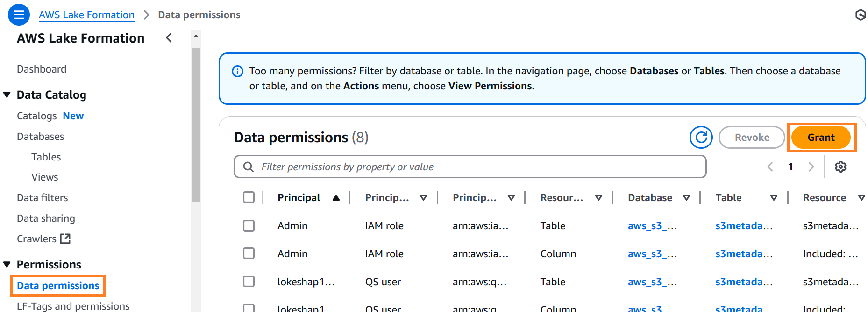868x312 pixels.
Task: Sort by Principal ARN column dropdown arrow
Action: pos(511,198)
